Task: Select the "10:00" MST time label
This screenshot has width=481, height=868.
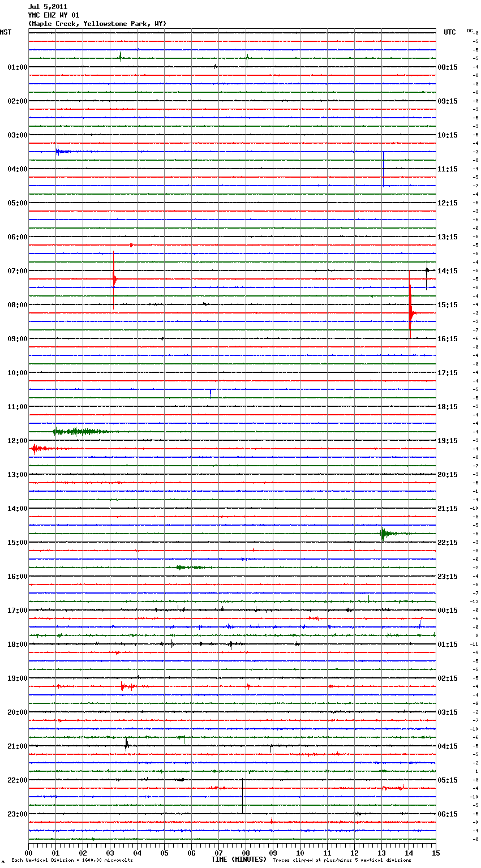Action: tap(18, 373)
